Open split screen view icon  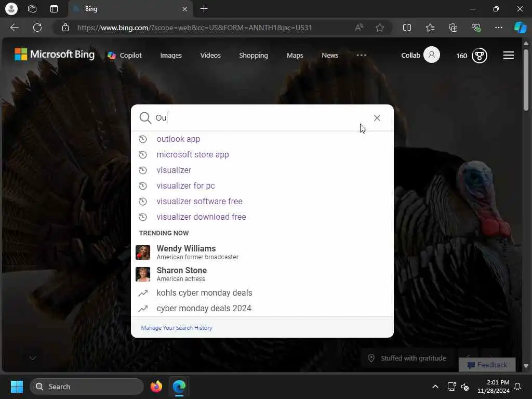point(407,28)
